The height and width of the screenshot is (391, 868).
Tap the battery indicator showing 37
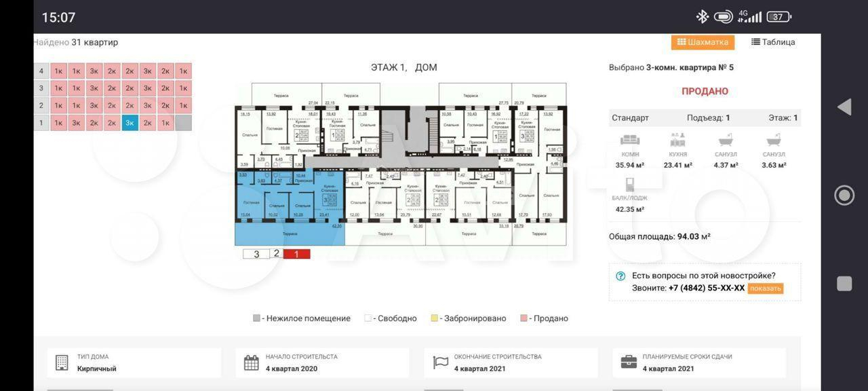pos(778,17)
